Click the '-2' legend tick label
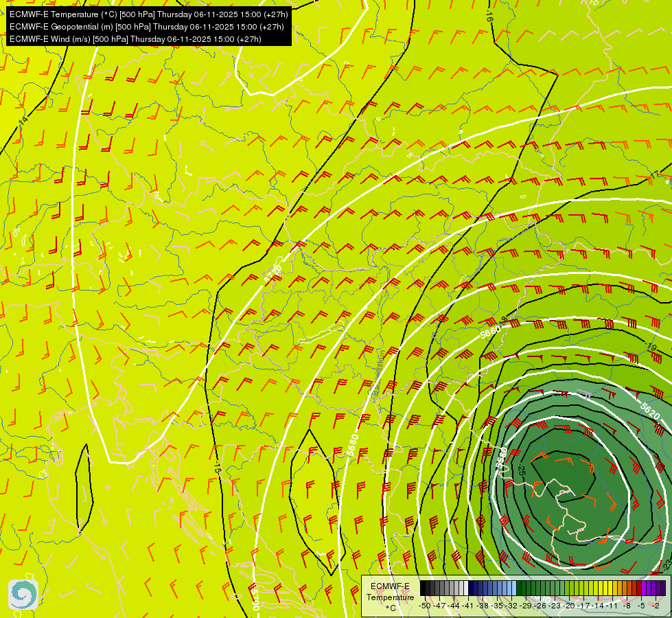This screenshot has width=672, height=618. (x=656, y=606)
